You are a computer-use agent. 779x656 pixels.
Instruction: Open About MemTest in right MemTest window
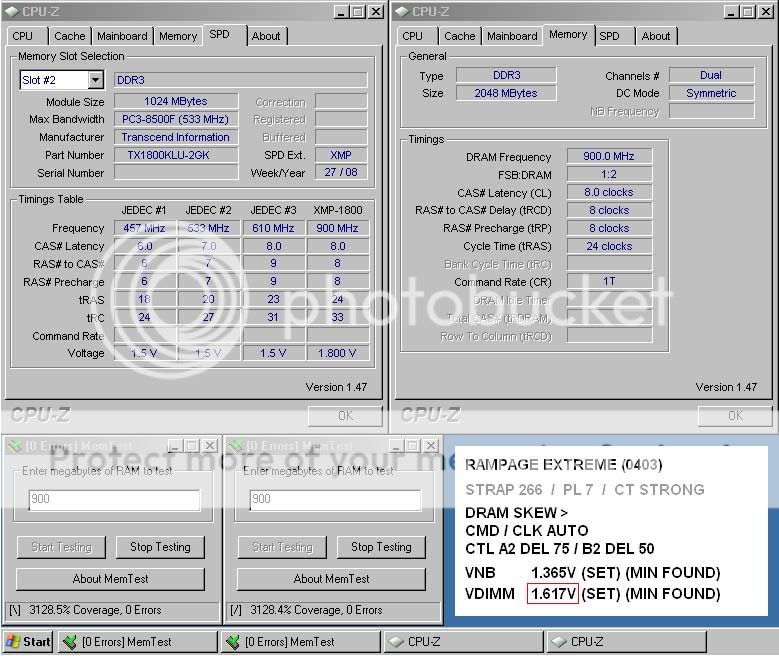tap(331, 579)
